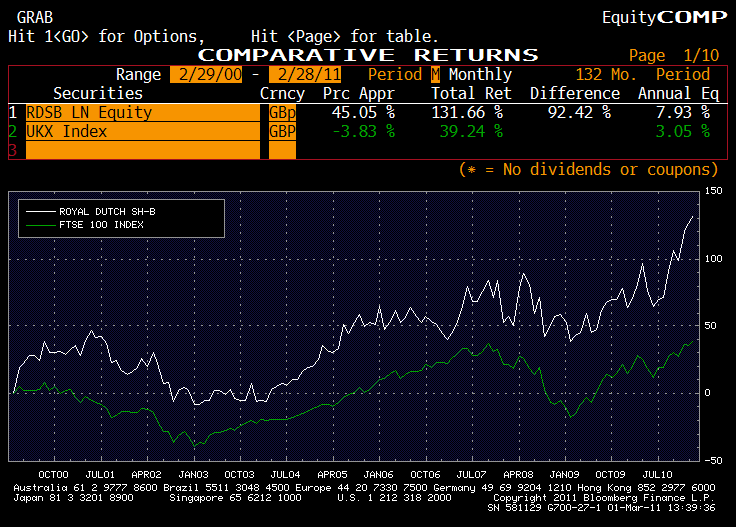Click the Copyright 2011 Bloomberg Finance L.P. text
The width and height of the screenshot is (736, 527).
604,498
